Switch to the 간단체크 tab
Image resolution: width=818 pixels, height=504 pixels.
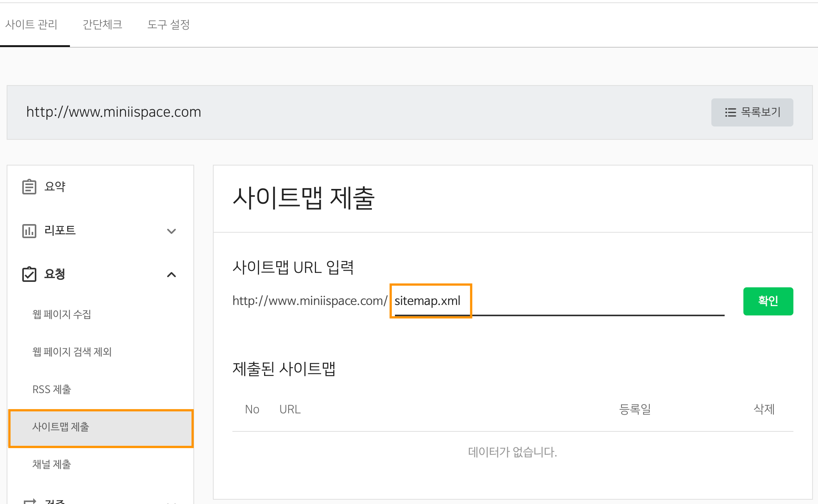pos(102,25)
